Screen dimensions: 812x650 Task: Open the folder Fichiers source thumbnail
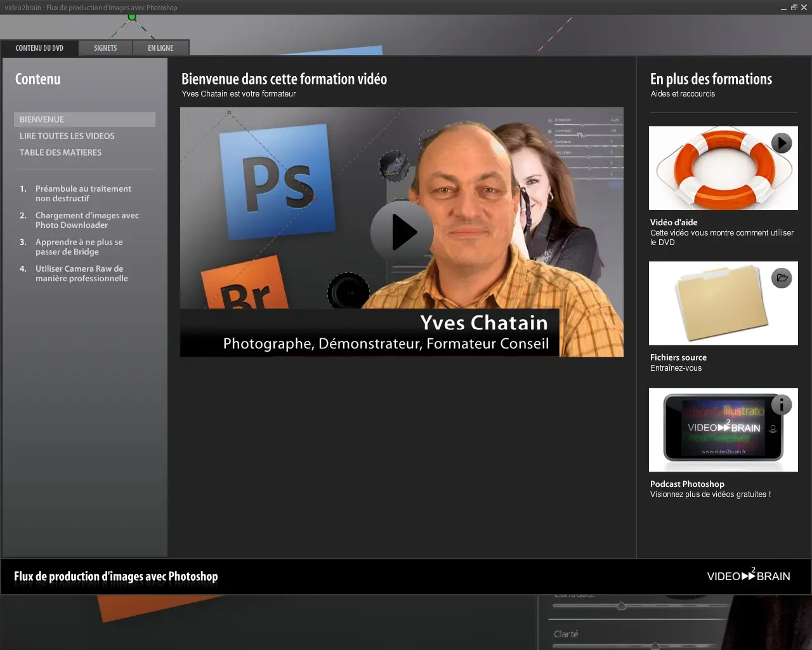(723, 303)
